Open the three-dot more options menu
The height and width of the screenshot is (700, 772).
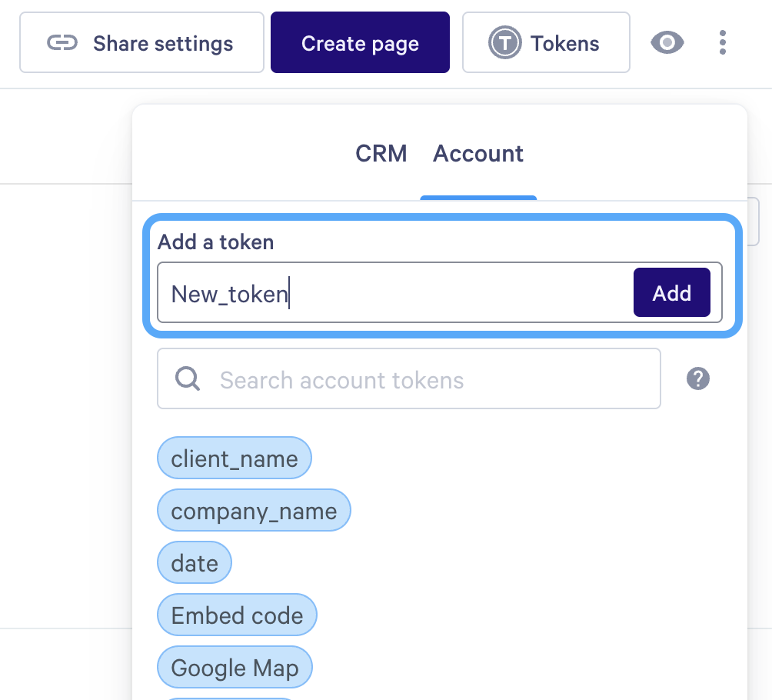tap(722, 43)
